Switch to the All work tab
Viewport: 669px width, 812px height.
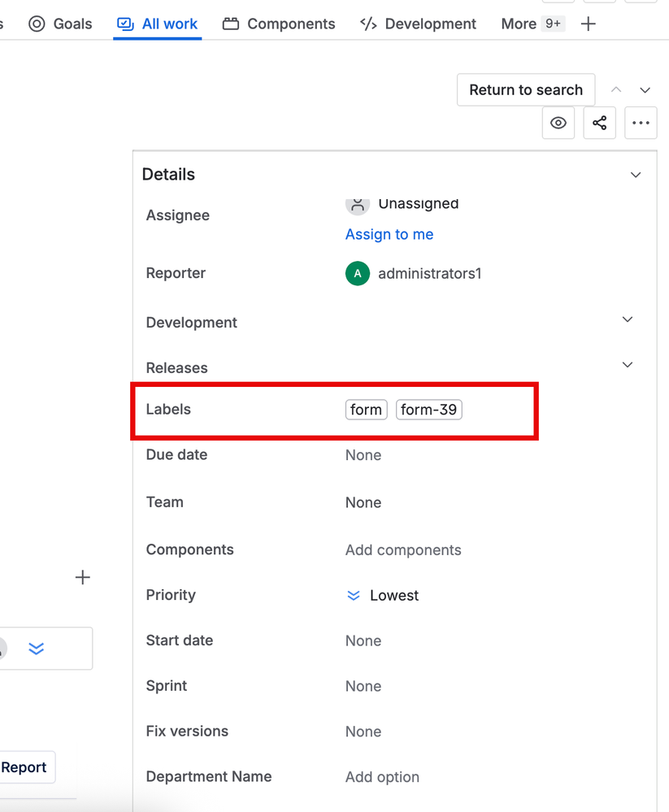click(x=158, y=24)
